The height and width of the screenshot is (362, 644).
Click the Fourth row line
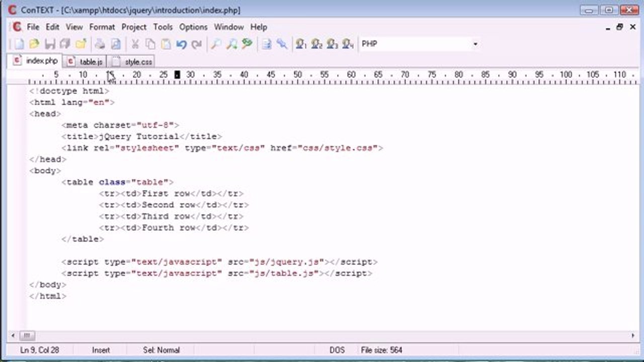point(174,228)
